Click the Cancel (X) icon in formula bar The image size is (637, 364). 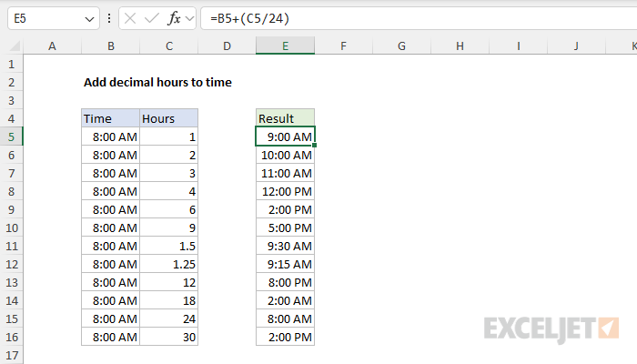[130, 18]
